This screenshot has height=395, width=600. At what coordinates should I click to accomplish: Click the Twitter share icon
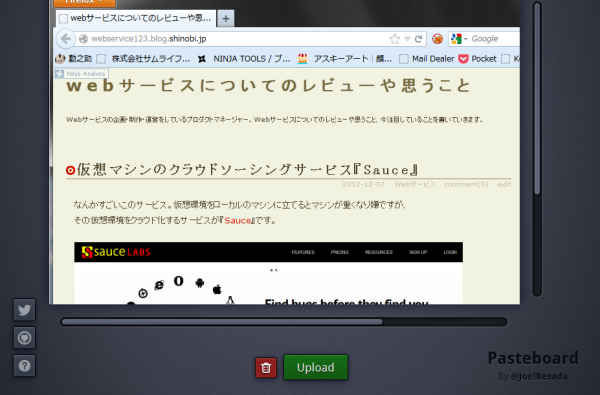pos(24,310)
